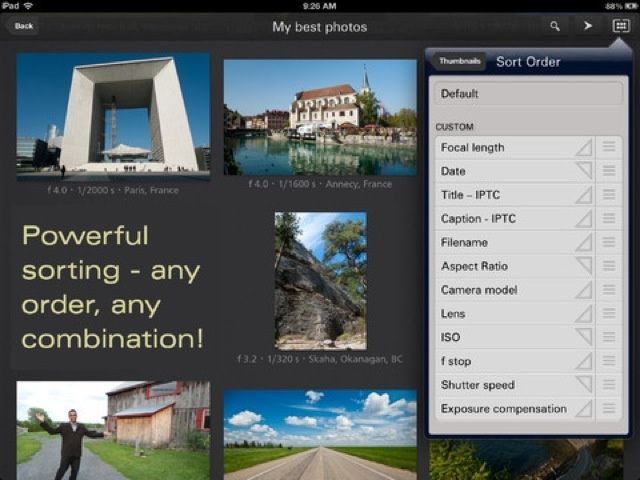Open the thumbnail grid options icon

click(621, 26)
